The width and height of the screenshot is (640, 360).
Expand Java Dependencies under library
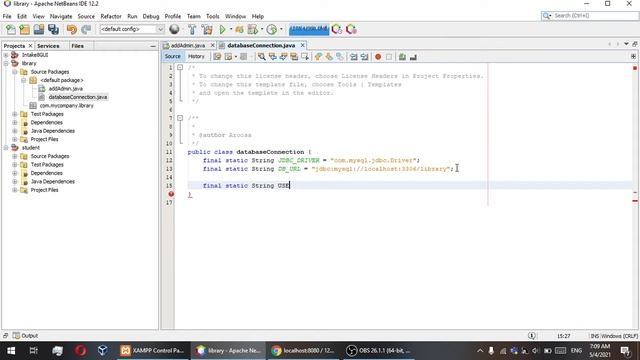point(15,131)
